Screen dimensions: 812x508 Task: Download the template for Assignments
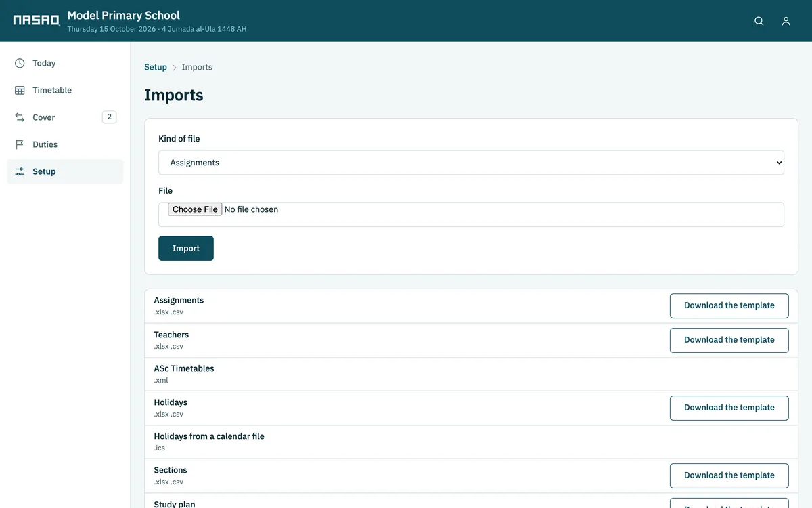point(729,305)
